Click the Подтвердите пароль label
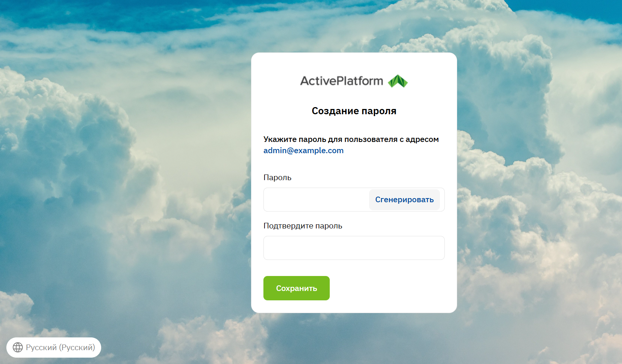This screenshot has width=622, height=364. tap(303, 226)
